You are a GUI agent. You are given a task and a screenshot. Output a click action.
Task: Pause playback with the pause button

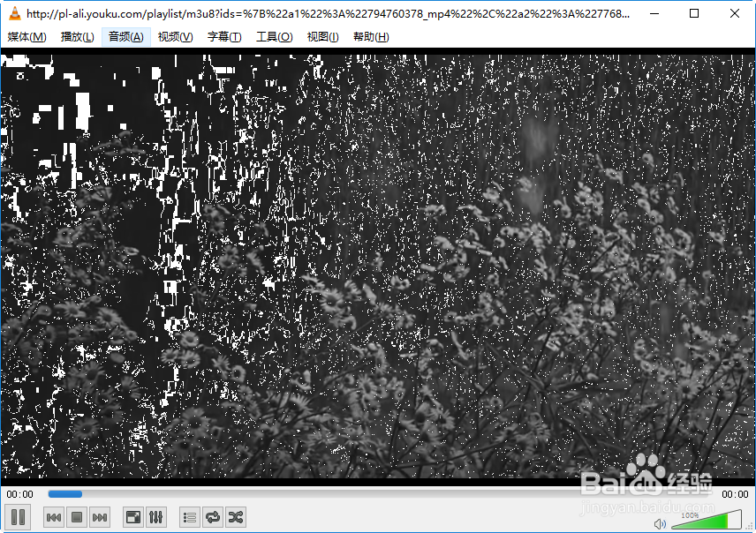(18, 516)
